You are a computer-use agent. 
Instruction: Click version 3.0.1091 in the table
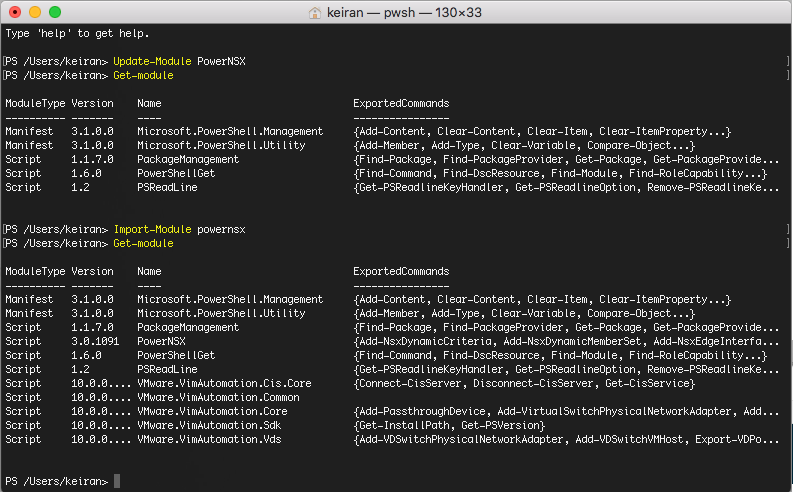coord(98,341)
